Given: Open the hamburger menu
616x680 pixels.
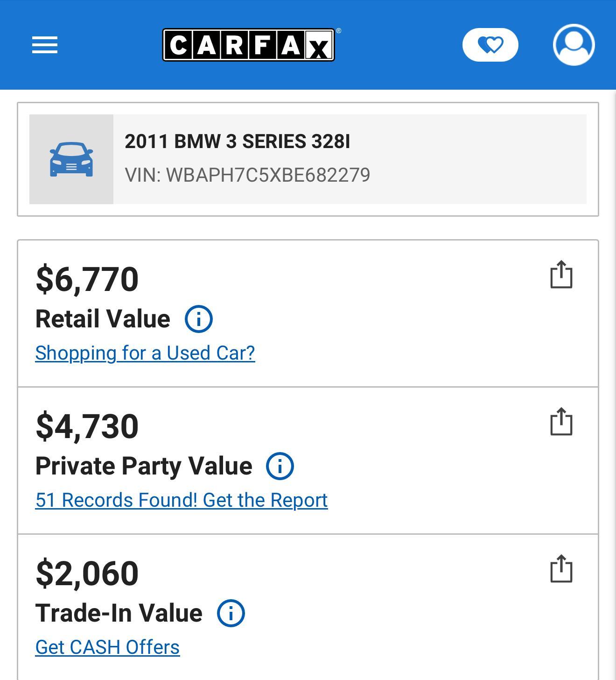Looking at the screenshot, I should [45, 45].
